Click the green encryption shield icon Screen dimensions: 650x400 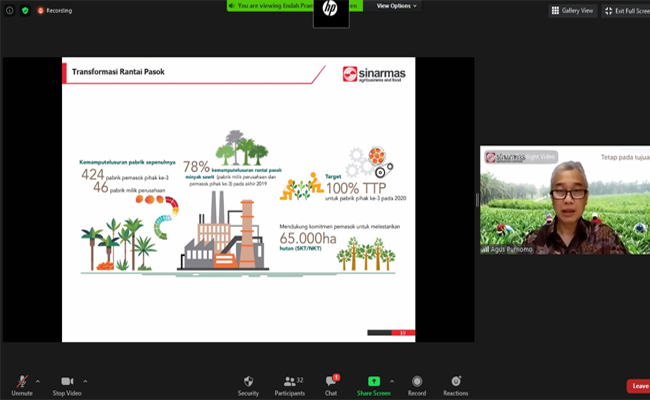point(25,10)
